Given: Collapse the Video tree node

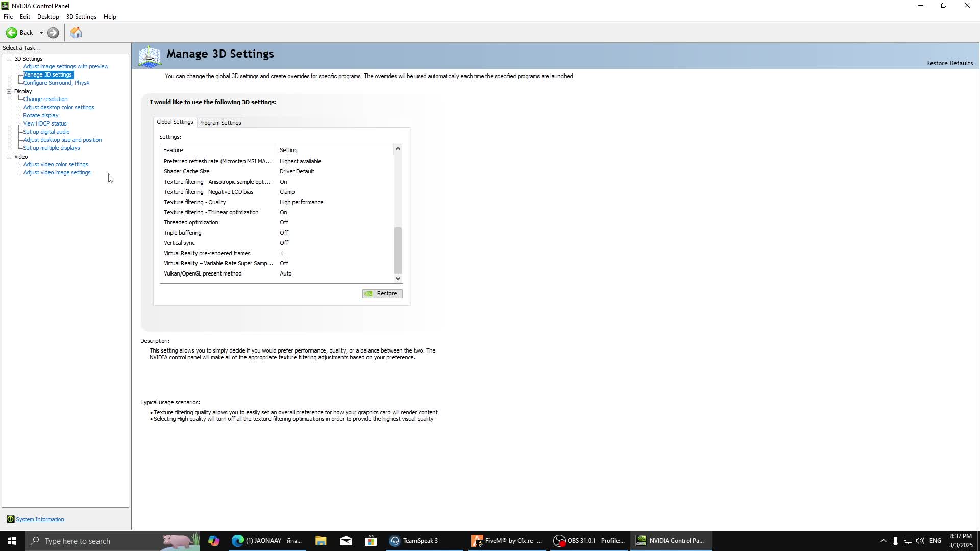Looking at the screenshot, I should point(9,157).
